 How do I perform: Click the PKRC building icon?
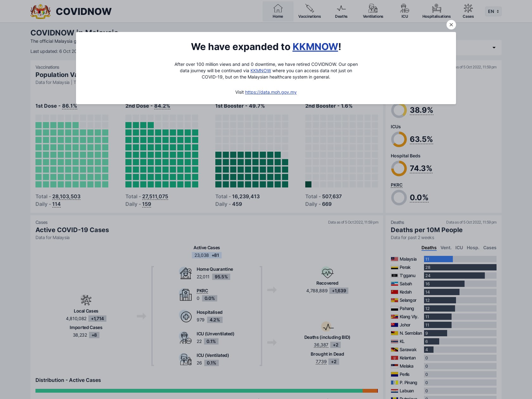pyautogui.click(x=186, y=294)
